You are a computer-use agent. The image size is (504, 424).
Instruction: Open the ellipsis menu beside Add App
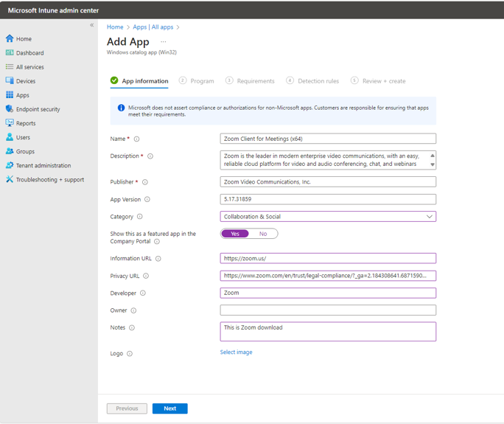tap(164, 42)
